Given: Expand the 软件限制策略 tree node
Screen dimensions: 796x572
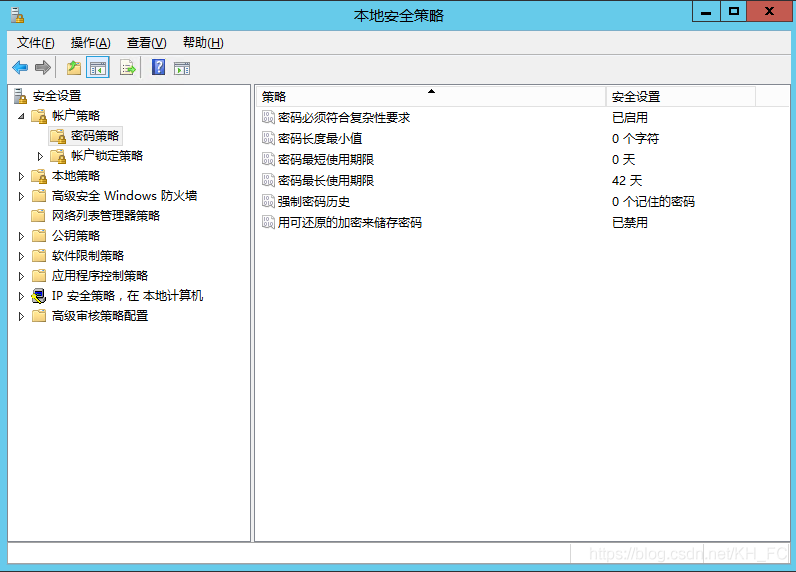Looking at the screenshot, I should [21, 256].
